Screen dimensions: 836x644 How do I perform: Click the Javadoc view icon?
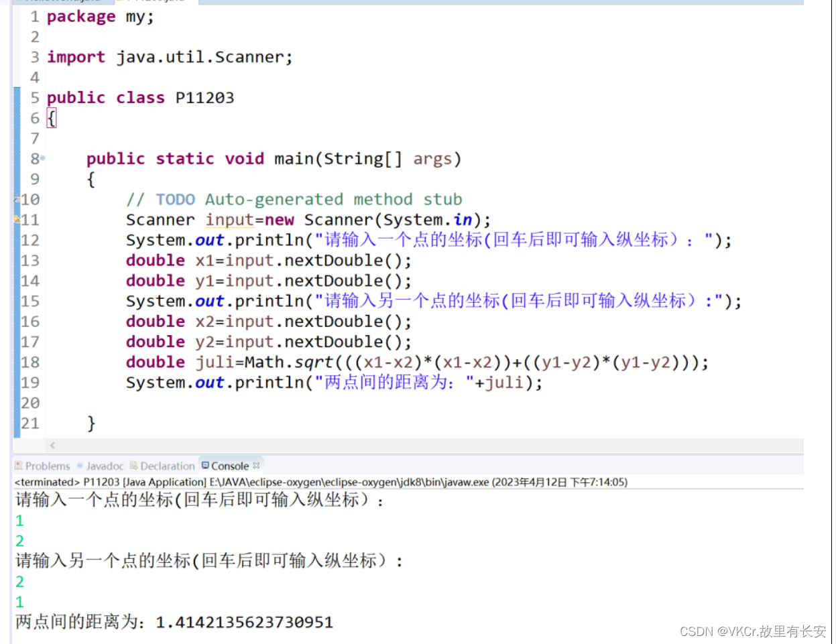coord(80,466)
